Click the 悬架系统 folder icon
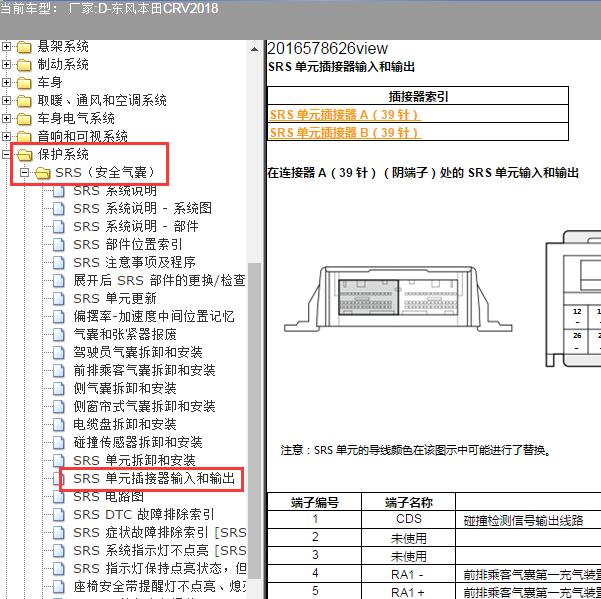Viewport: 601px width, 599px height. (x=24, y=47)
